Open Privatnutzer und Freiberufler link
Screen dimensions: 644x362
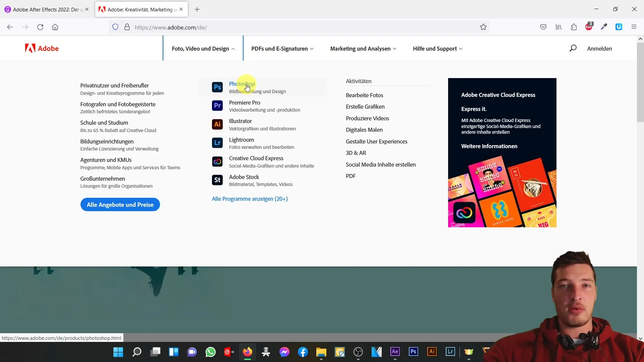[x=114, y=85]
